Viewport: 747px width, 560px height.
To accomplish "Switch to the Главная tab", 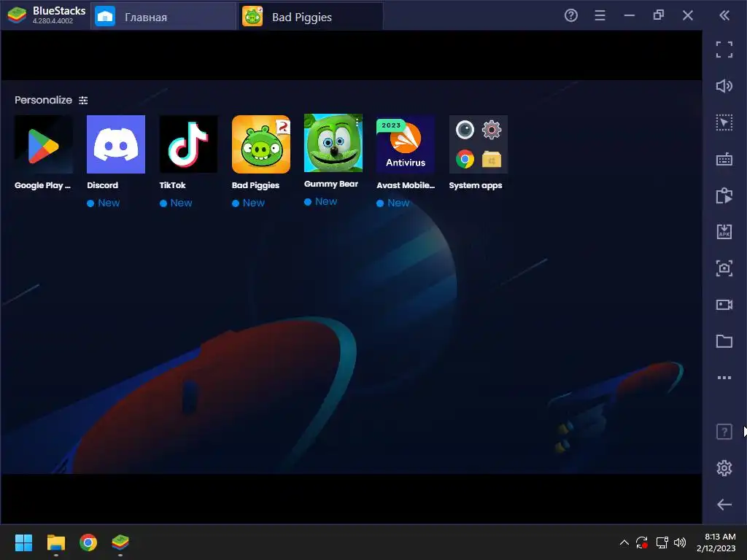I will point(163,17).
